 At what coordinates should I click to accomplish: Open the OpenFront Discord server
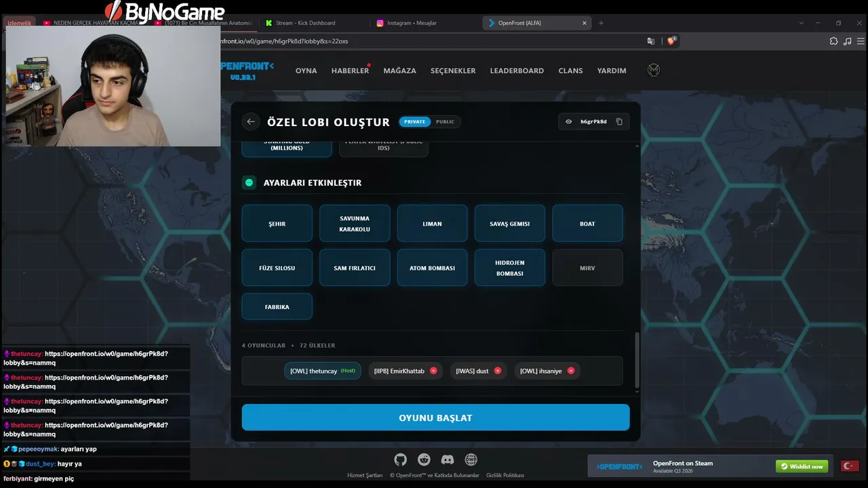pyautogui.click(x=448, y=460)
